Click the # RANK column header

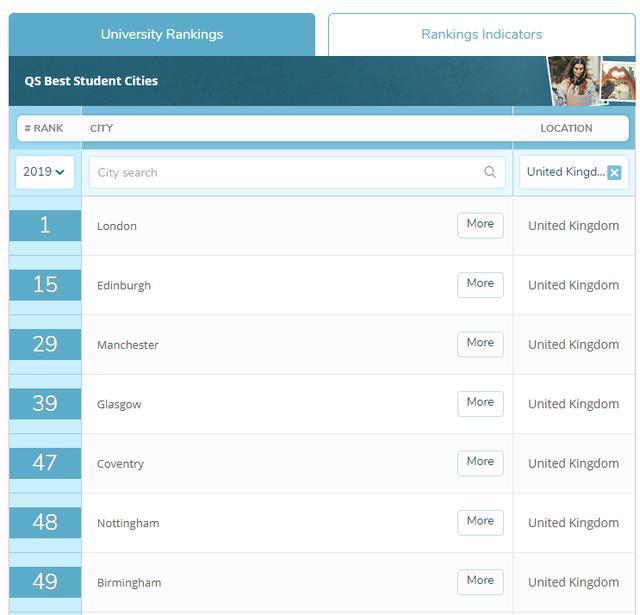click(44, 128)
